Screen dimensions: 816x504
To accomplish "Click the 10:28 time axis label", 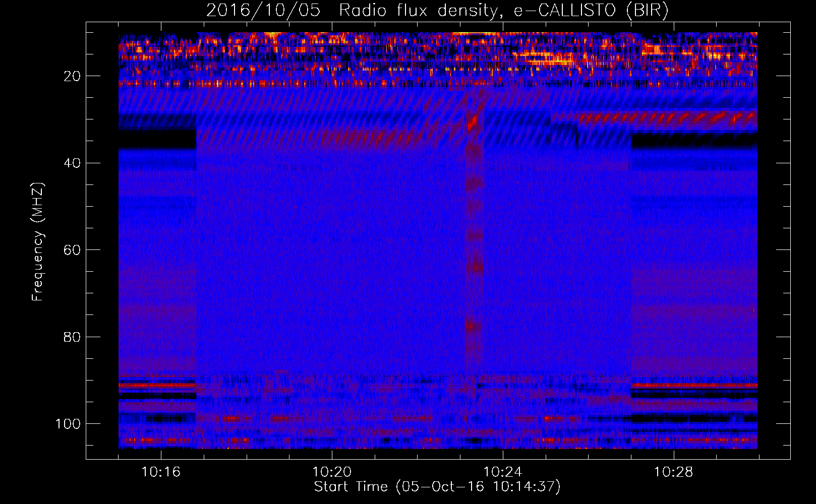I will 674,472.
